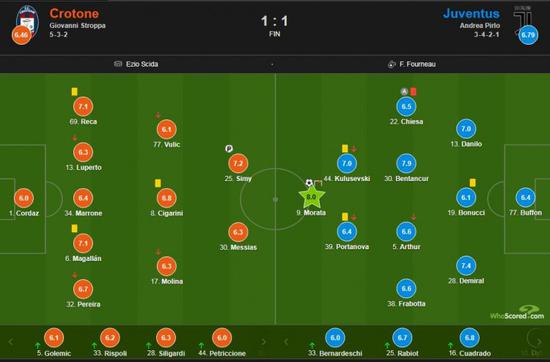Click Morata's star rating icon

click(311, 197)
